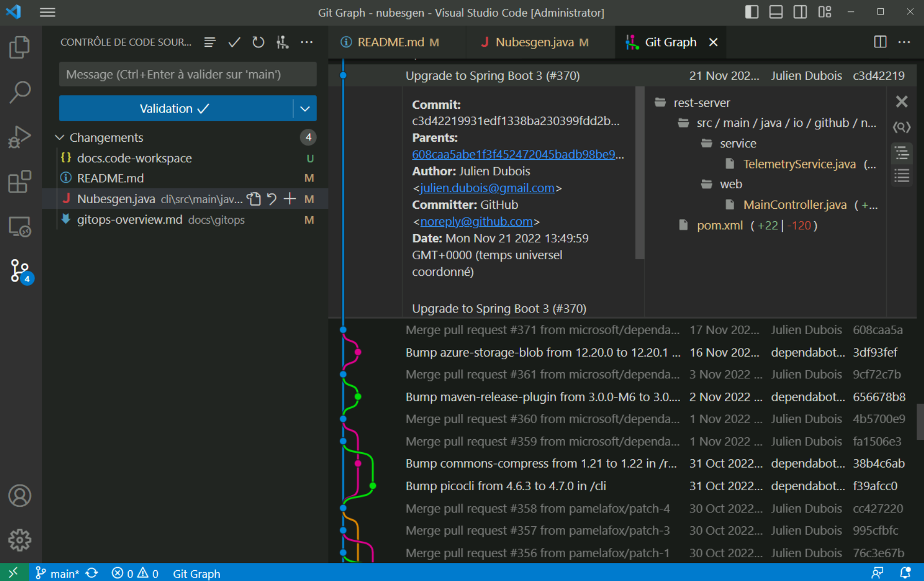924x581 pixels.
Task: Switch commit file view to list layout
Action: pos(901,176)
